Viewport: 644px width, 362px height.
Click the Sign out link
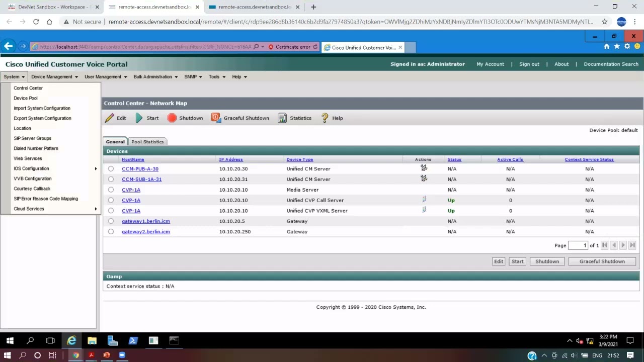pos(529,64)
